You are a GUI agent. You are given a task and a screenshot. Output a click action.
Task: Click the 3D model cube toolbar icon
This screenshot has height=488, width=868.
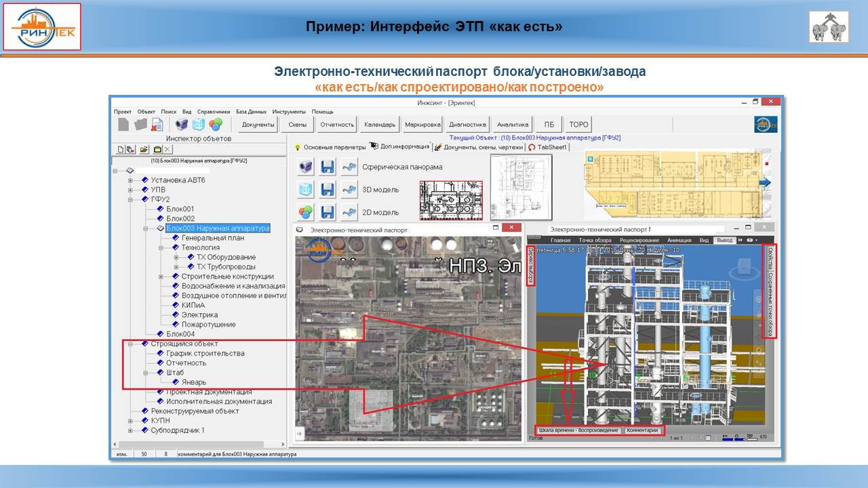199,125
